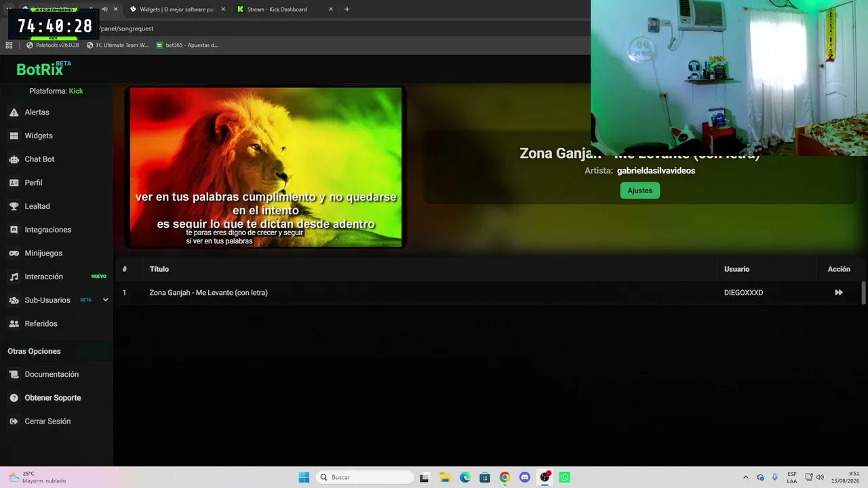Viewport: 868px width, 488px height.
Task: Go to the Perfil section icon
Action: [x=14, y=182]
